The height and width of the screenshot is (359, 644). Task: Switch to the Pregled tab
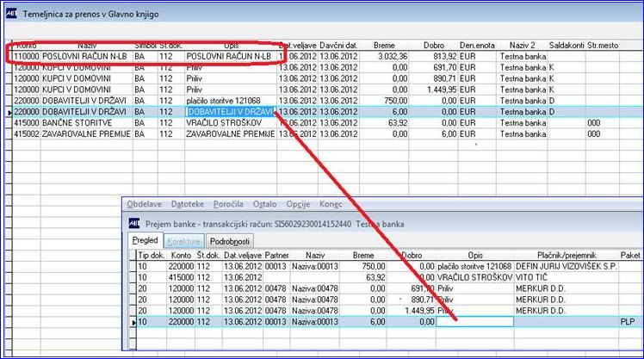click(x=145, y=240)
